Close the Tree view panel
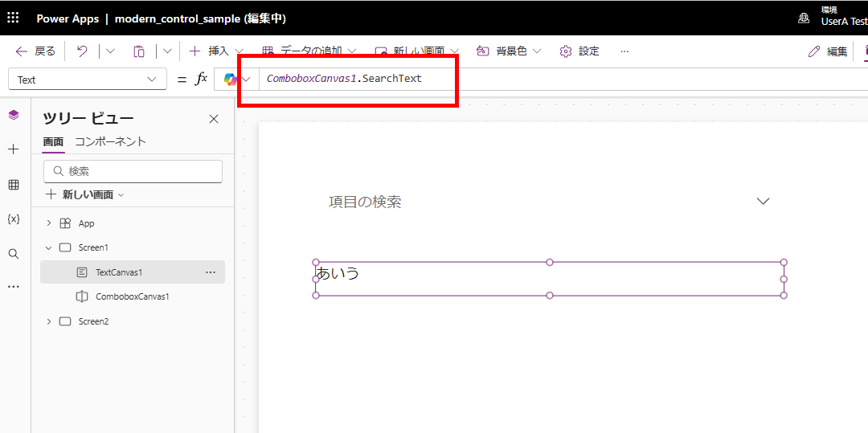Viewport: 868px width, 433px height. point(214,119)
